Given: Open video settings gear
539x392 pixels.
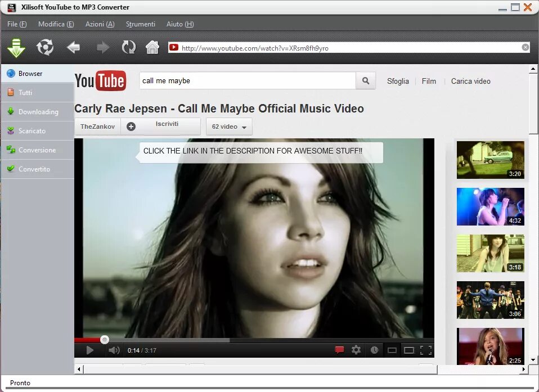Looking at the screenshot, I should point(356,350).
